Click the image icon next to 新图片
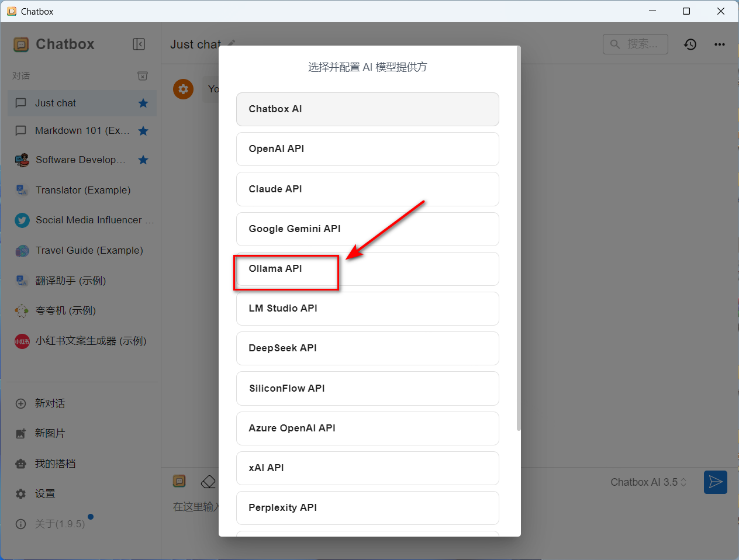 21,434
